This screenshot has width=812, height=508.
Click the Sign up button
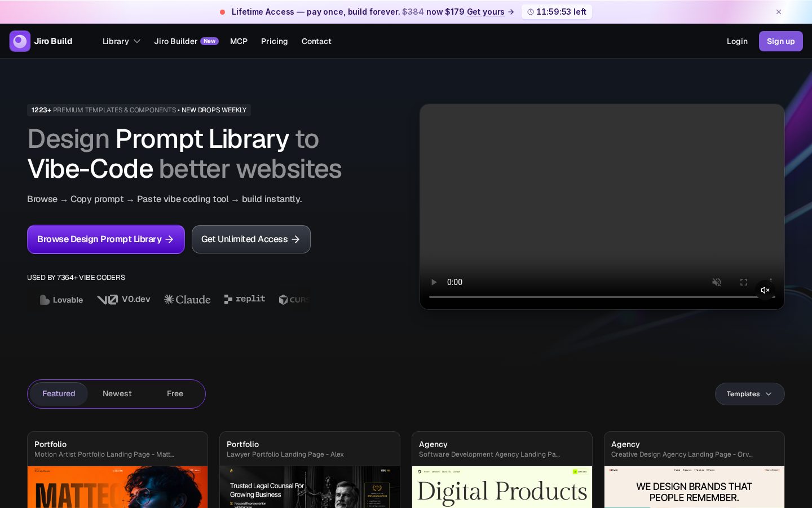click(780, 41)
